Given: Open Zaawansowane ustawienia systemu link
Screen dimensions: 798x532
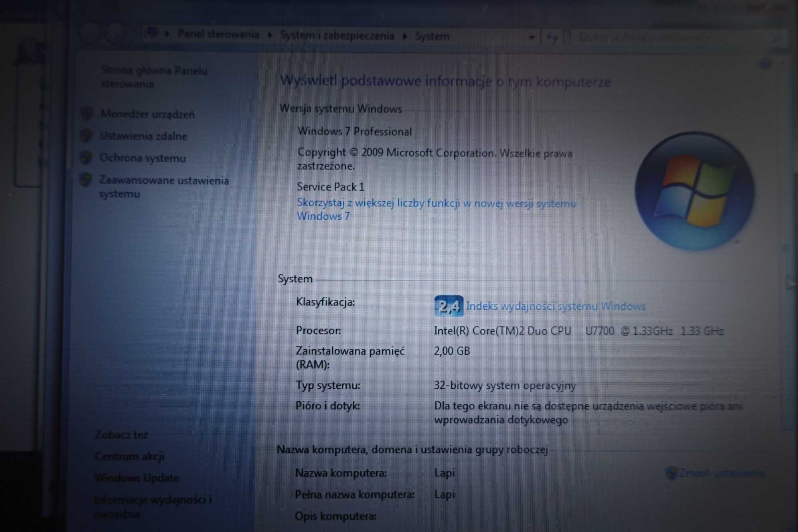Looking at the screenshot, I should coord(164,187).
